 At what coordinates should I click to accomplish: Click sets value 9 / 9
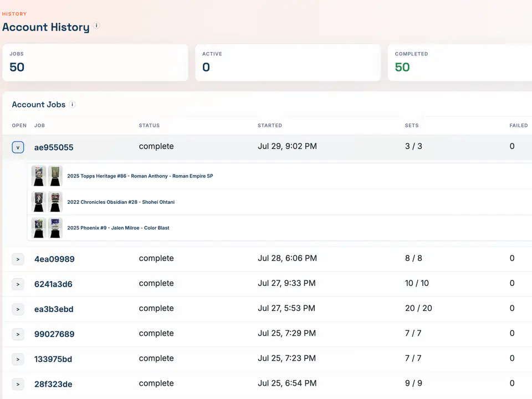(x=413, y=383)
